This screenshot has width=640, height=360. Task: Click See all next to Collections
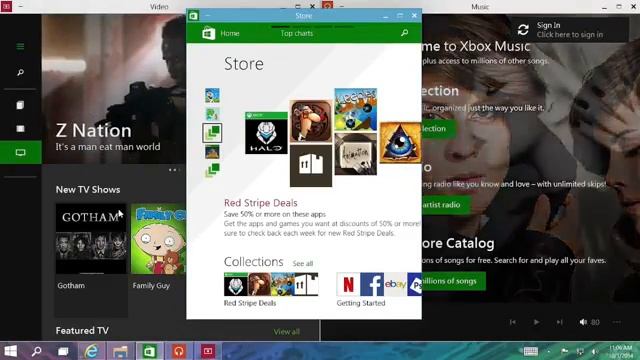pos(302,264)
